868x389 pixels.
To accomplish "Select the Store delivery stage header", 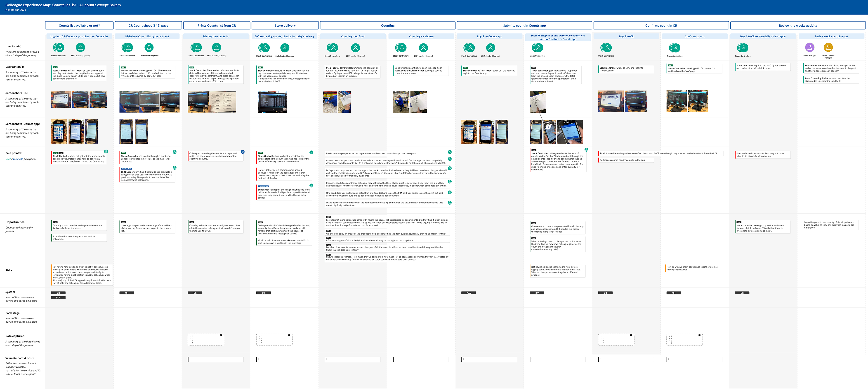I will point(285,26).
